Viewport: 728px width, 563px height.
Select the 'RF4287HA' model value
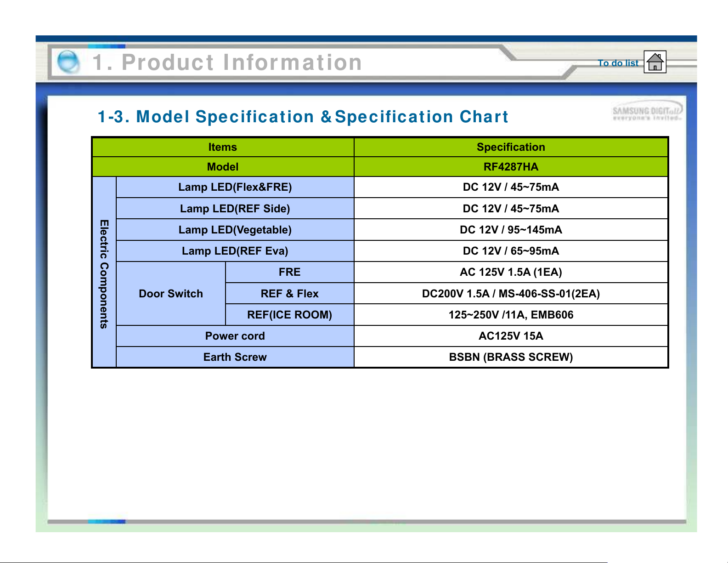[x=511, y=167]
